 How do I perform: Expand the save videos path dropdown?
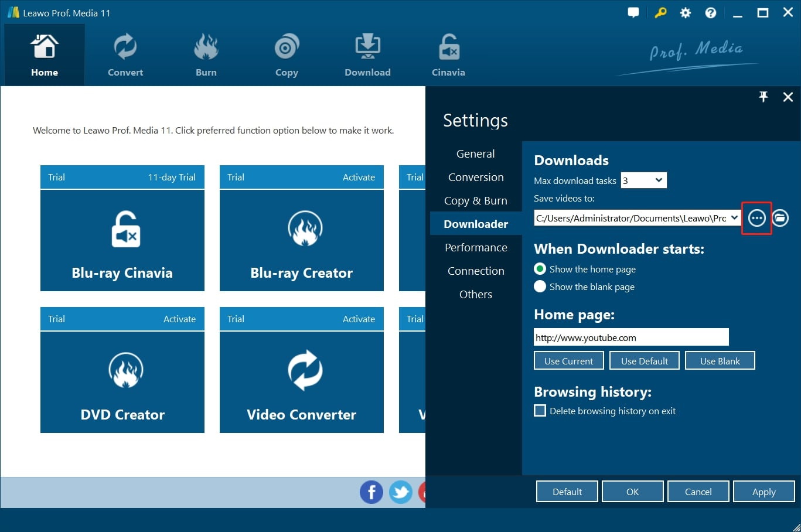(x=734, y=218)
